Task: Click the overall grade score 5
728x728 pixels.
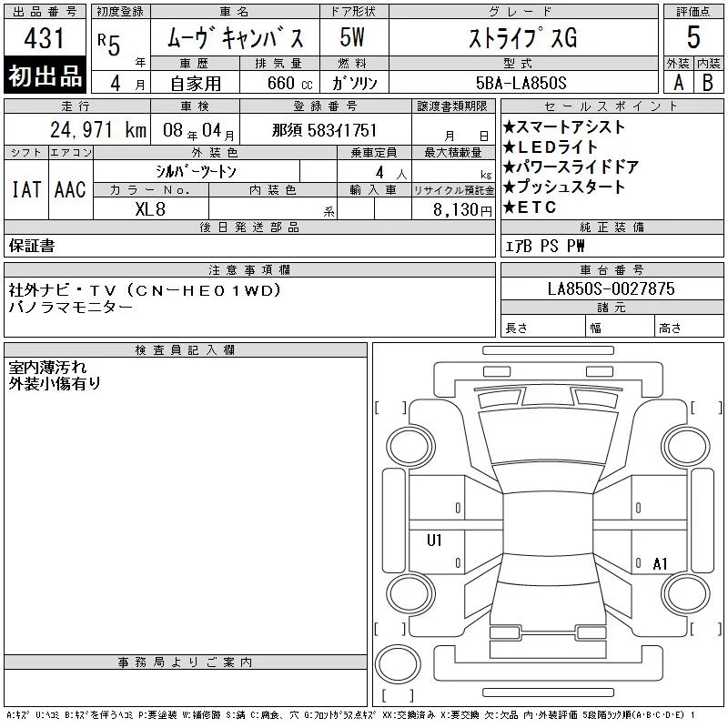Action: click(x=693, y=37)
